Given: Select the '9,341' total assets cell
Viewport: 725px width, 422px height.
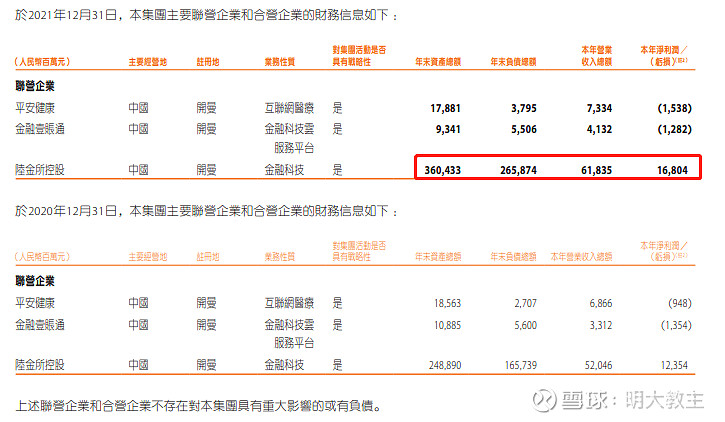Looking at the screenshot, I should [x=448, y=129].
